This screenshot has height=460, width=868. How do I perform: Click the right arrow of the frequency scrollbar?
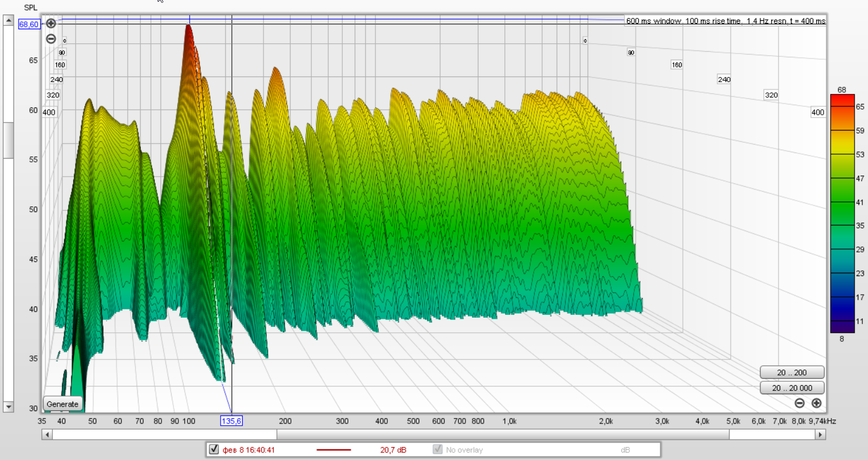[x=820, y=435]
